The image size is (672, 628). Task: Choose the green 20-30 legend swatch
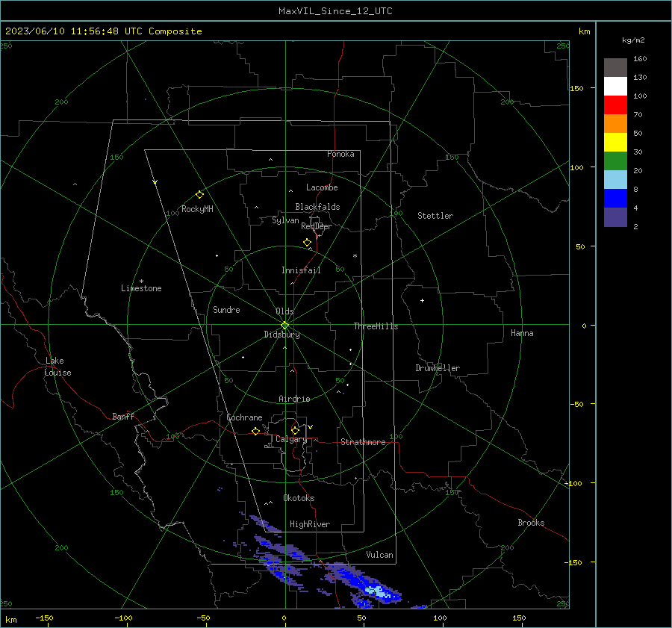pos(615,161)
